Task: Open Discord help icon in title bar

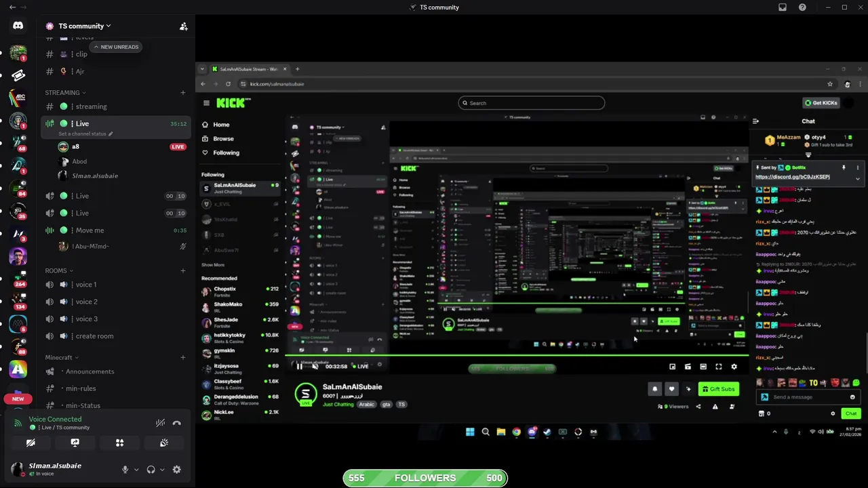Action: click(x=802, y=7)
